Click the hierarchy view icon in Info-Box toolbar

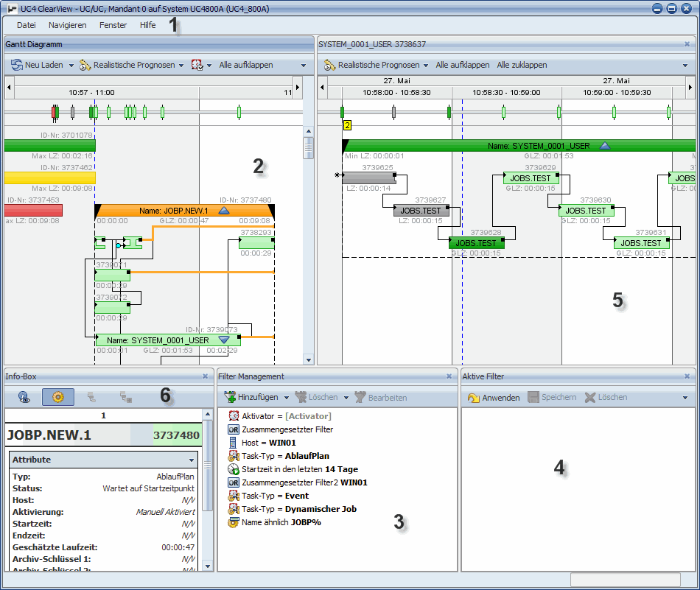click(91, 397)
